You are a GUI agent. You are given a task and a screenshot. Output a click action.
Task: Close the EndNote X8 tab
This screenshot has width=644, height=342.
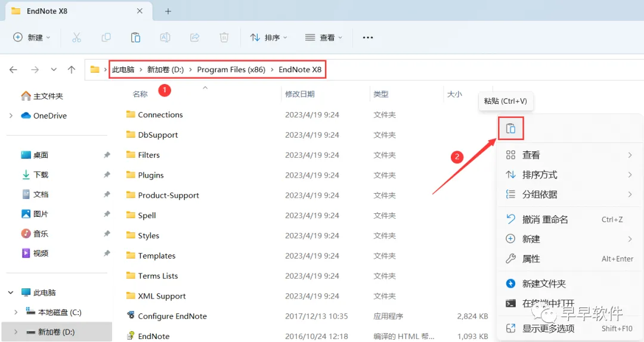[140, 11]
